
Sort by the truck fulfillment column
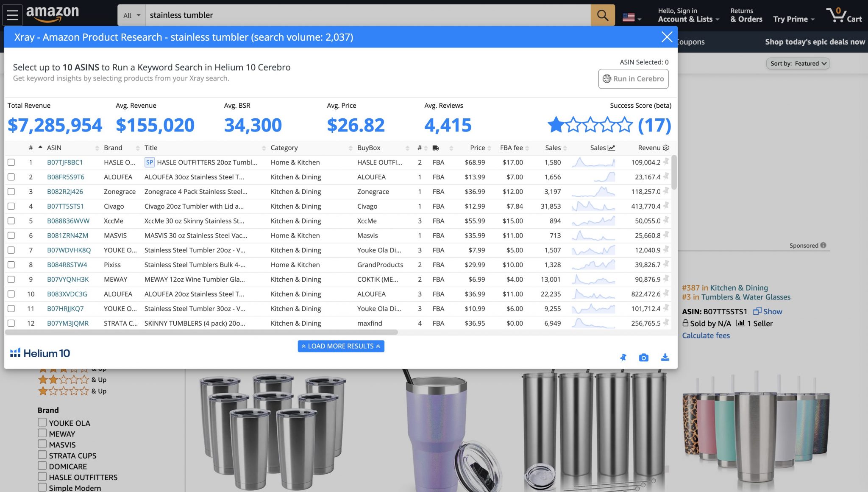[x=436, y=148]
